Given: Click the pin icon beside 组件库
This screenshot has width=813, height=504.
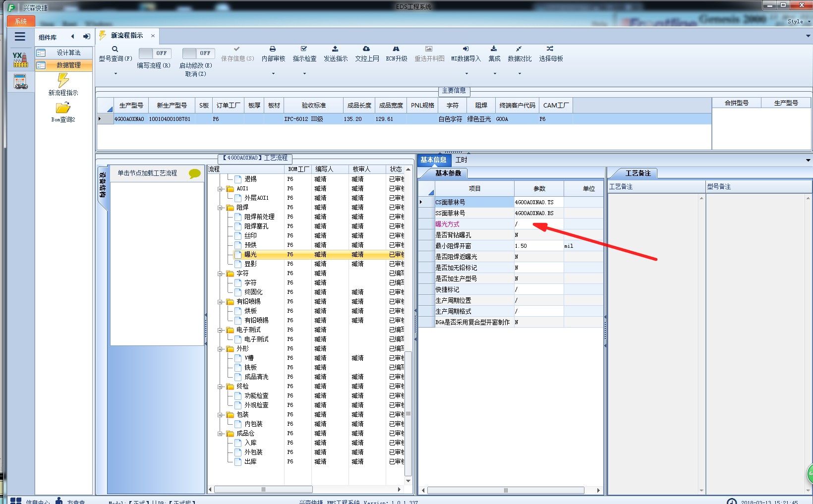Looking at the screenshot, I should pos(87,37).
